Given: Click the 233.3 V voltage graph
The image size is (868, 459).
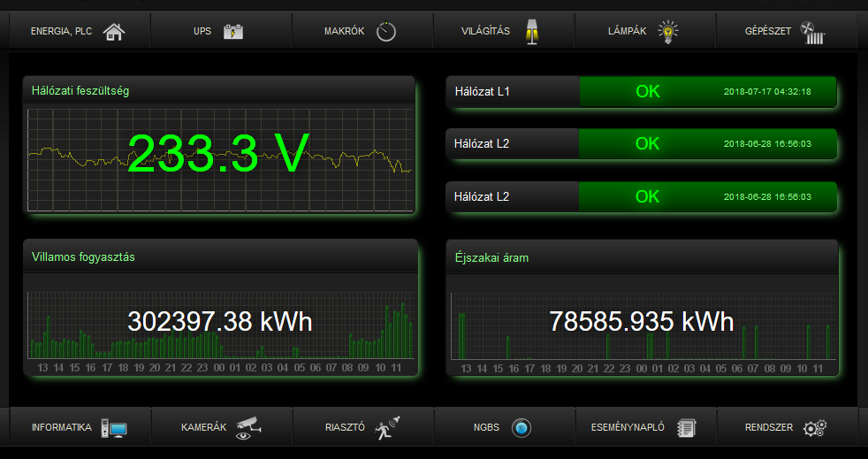Looking at the screenshot, I should (219, 159).
